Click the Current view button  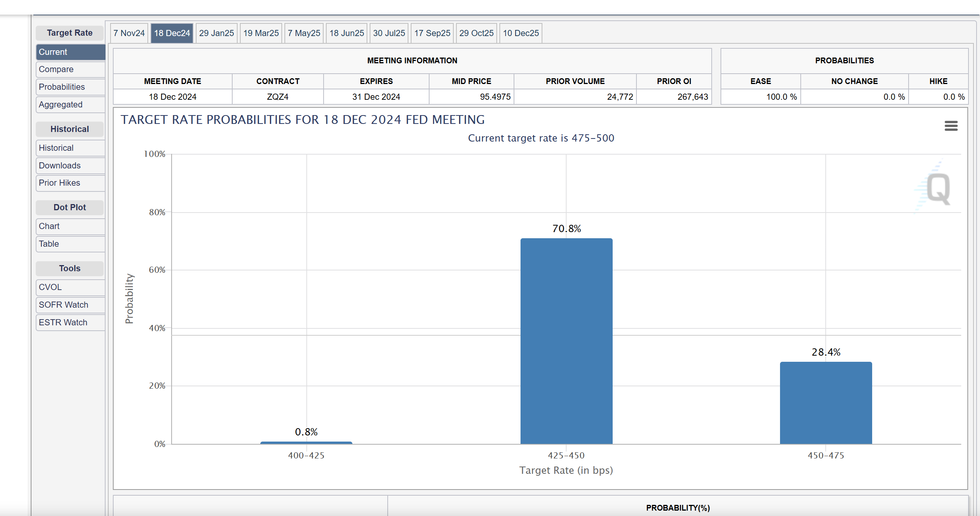click(x=69, y=52)
